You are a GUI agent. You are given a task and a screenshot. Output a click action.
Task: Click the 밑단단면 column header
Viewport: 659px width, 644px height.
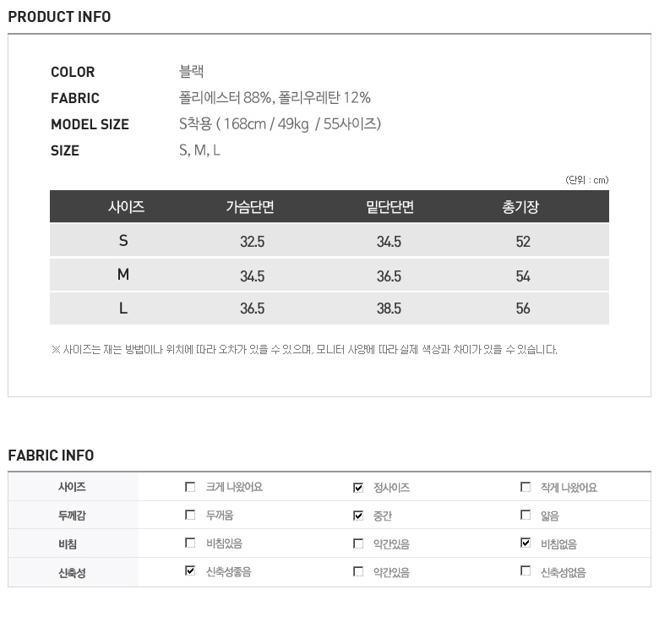point(389,207)
